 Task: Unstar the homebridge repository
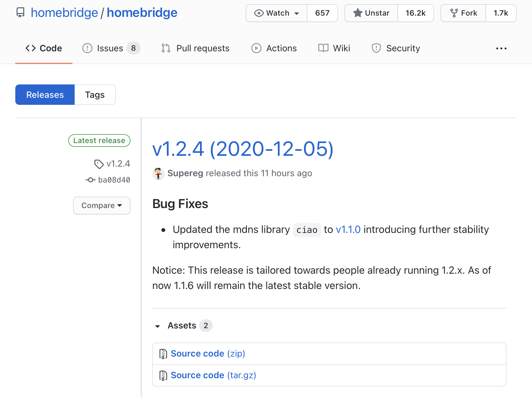click(x=371, y=13)
